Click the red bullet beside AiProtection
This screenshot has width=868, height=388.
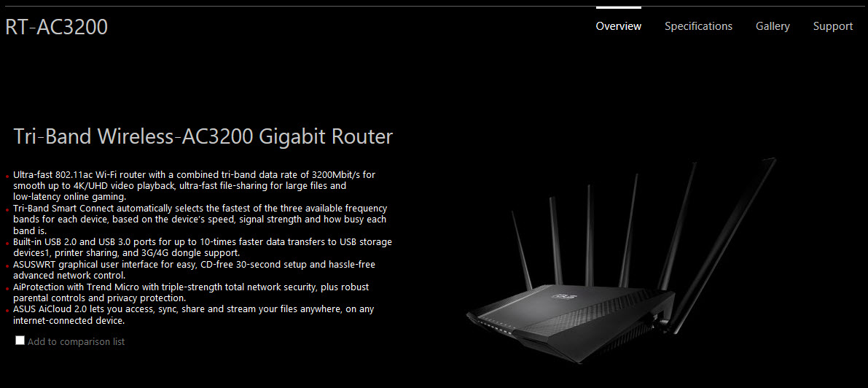[8, 289]
